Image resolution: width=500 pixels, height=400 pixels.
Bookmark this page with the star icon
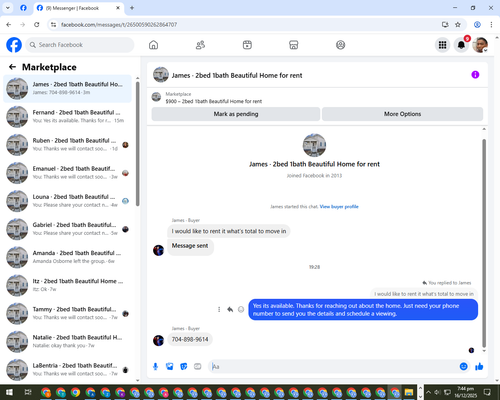point(458,25)
